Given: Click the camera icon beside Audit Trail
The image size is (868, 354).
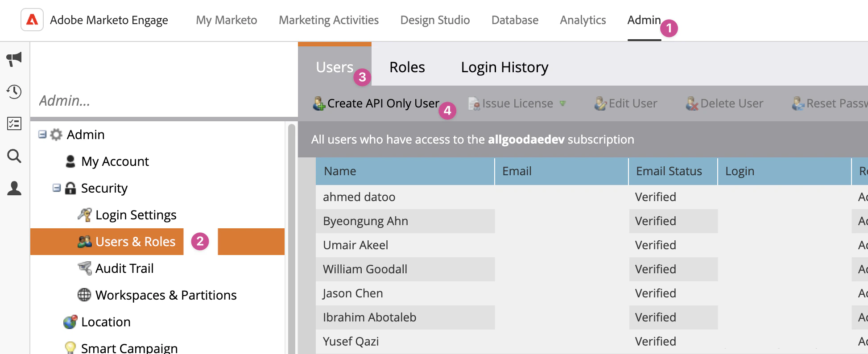Looking at the screenshot, I should pos(84,268).
